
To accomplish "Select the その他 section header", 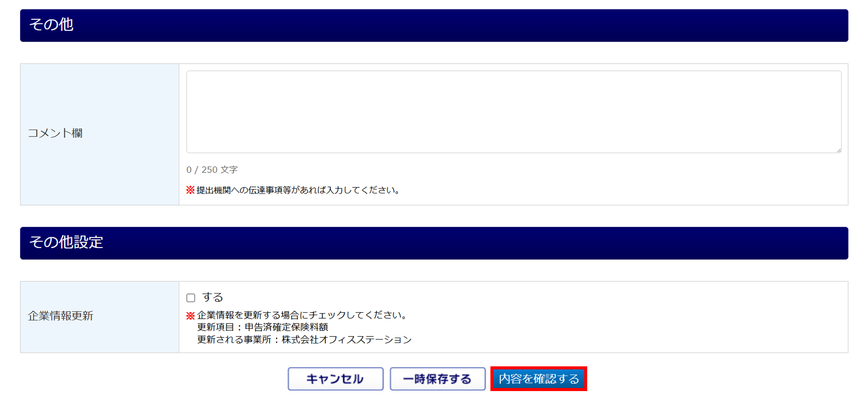I will (x=434, y=26).
